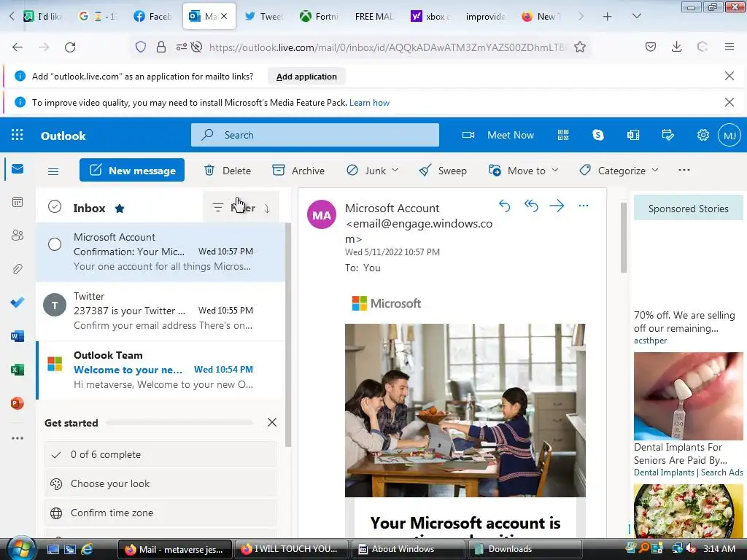The height and width of the screenshot is (560, 747).
Task: Open the To Do checkmark sidebar icon
Action: 18,303
